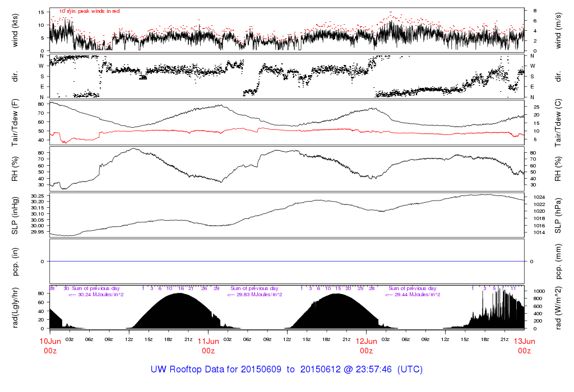The image size is (574, 392).
Task: Click the blue zero precipitation line
Action: click(x=287, y=262)
